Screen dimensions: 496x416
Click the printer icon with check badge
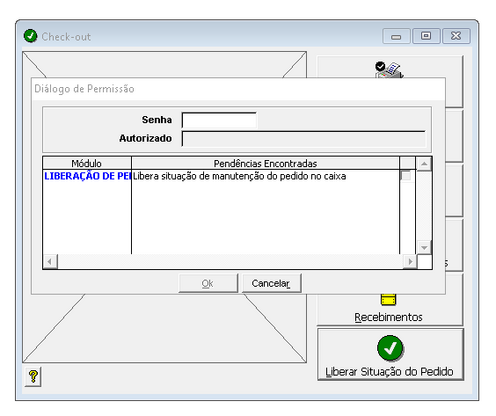389,70
